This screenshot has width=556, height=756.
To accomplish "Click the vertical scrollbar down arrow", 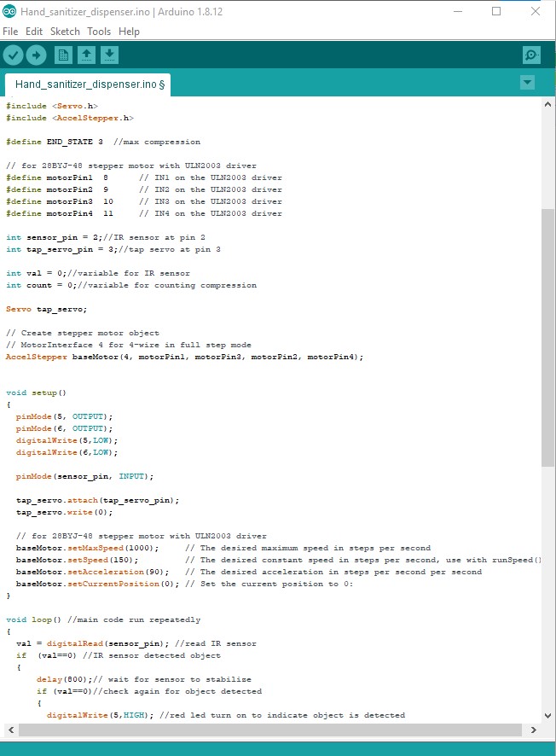I will tap(547, 716).
